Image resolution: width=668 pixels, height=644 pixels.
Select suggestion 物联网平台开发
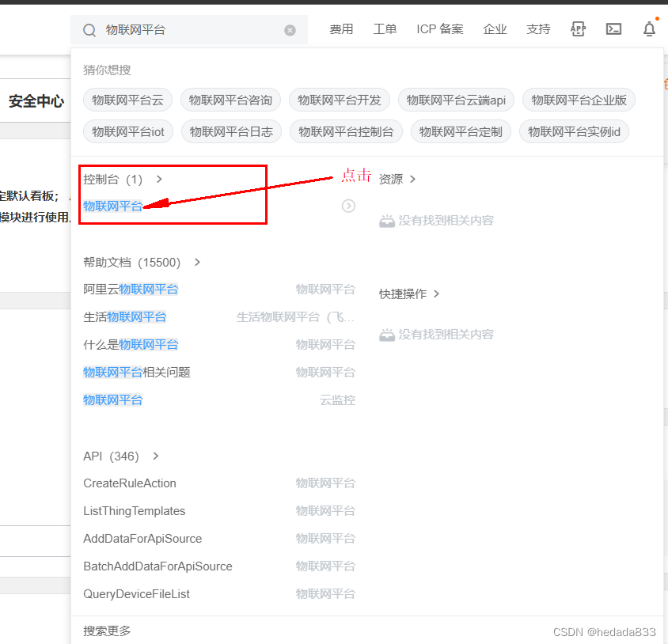339,100
